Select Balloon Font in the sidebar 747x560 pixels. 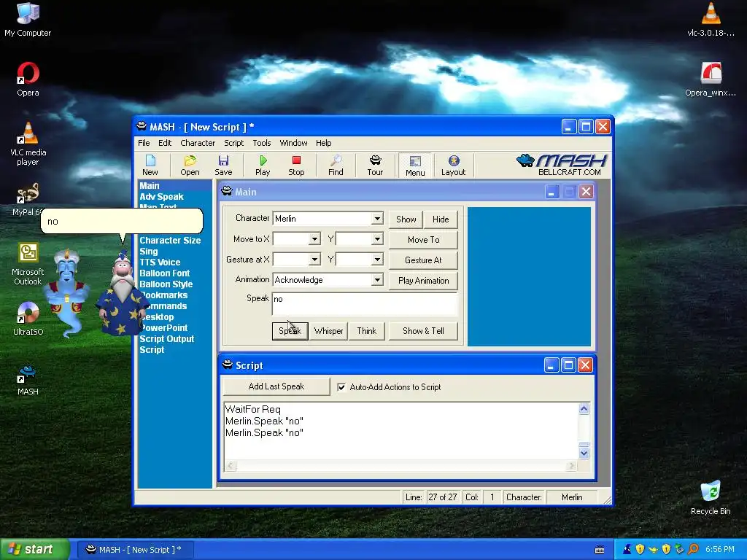164,273
